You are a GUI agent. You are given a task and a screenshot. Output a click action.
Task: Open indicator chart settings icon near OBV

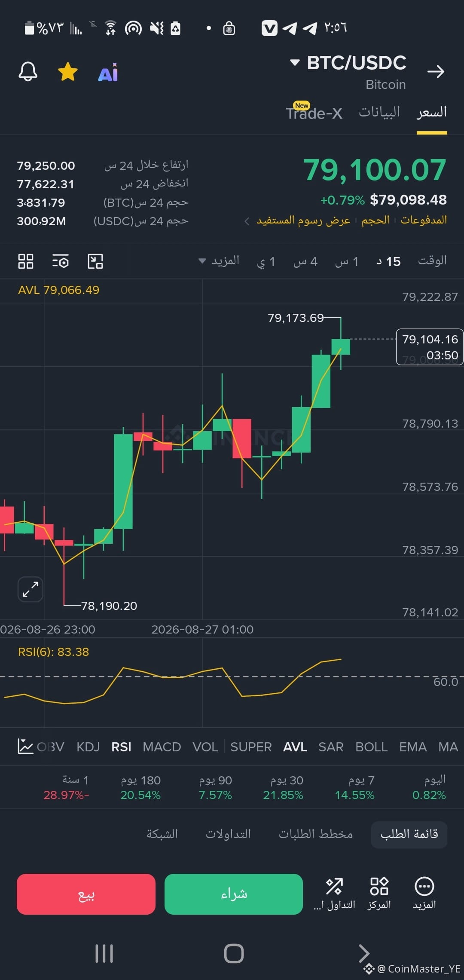coord(25,746)
